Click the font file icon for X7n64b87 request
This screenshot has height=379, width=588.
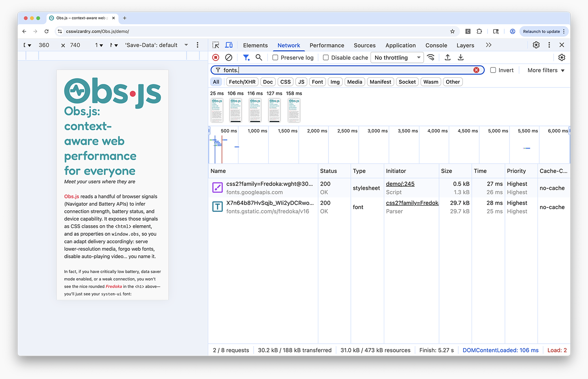[218, 207]
